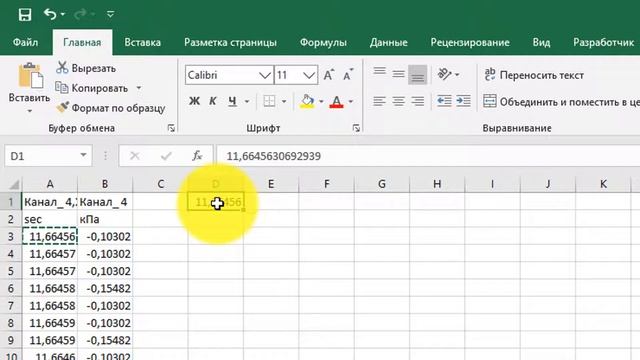Click Объединить и поместить в центре button
This screenshot has height=360, width=640.
pos(561,101)
